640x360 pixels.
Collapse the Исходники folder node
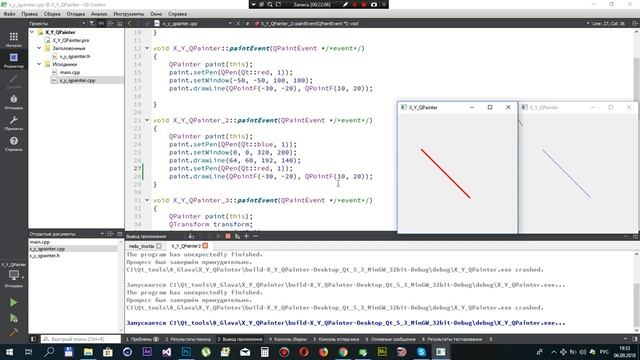pos(40,64)
